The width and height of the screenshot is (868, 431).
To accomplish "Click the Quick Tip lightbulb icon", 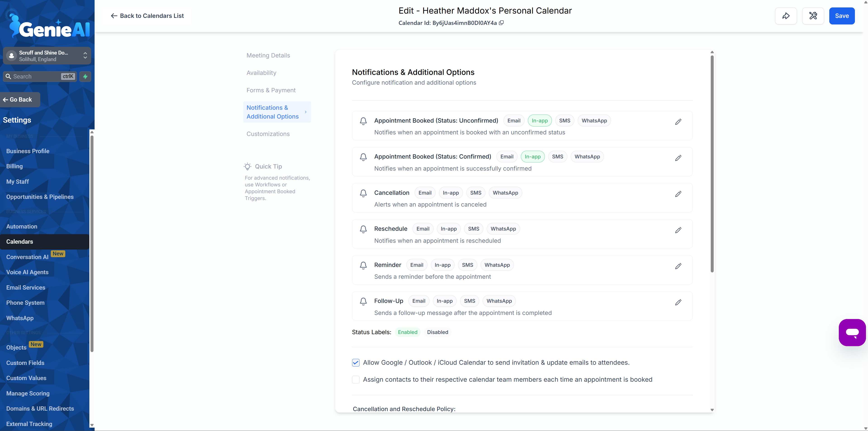I will coord(247,167).
